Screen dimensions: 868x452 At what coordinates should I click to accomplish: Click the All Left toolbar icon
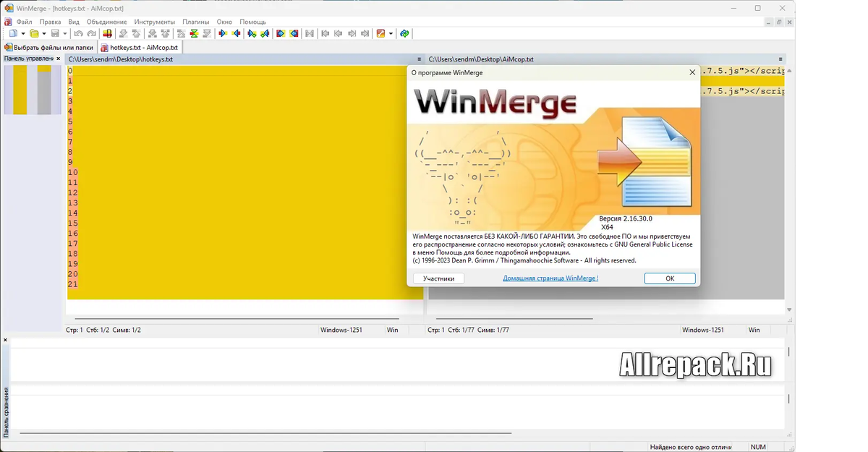coord(294,33)
